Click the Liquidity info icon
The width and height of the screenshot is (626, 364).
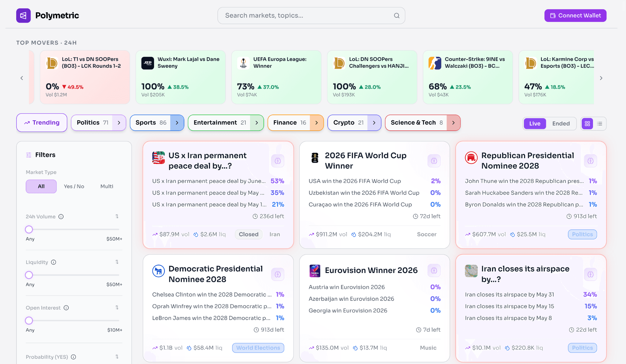tap(53, 262)
